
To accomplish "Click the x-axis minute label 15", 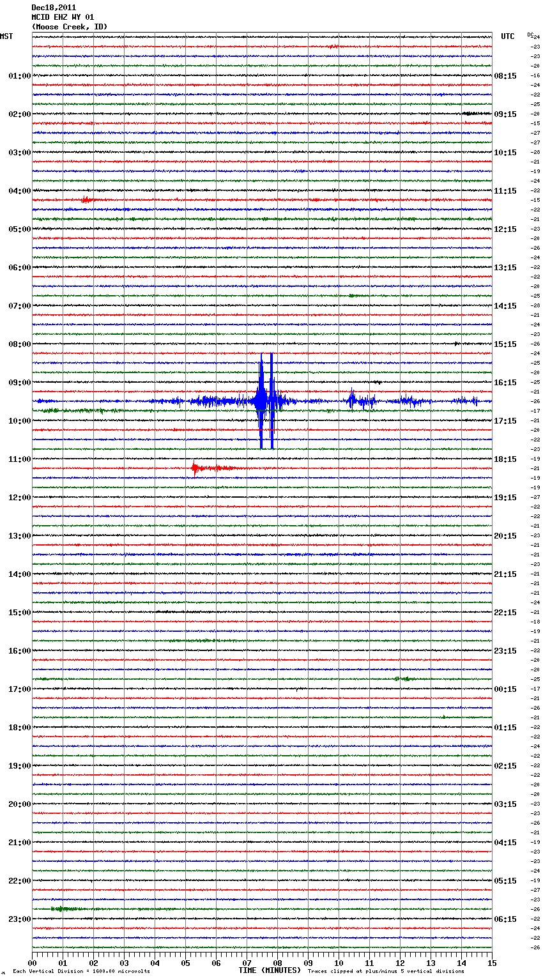I will pyautogui.click(x=492, y=963).
